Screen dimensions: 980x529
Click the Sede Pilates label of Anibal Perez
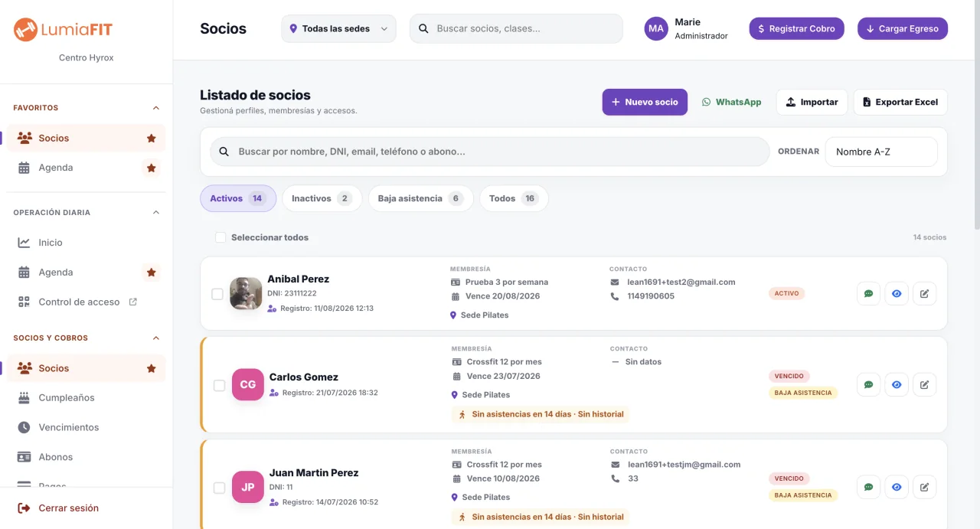[485, 315]
